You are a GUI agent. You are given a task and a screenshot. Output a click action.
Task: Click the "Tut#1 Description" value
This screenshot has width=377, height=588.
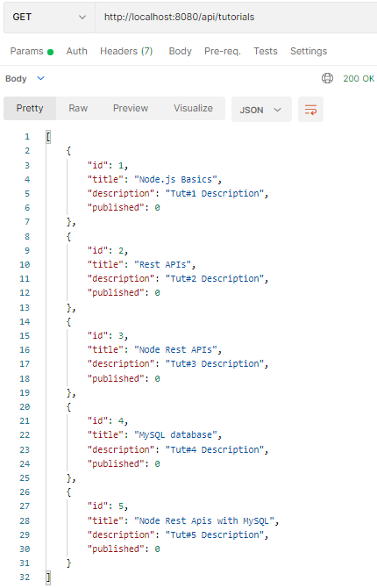[214, 193]
